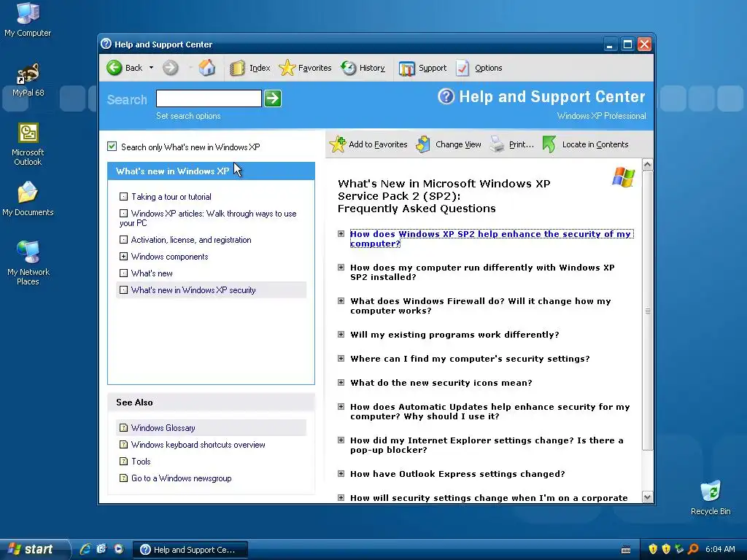
Task: Click How did my Internet Explorer settings change
Action: coord(487,445)
